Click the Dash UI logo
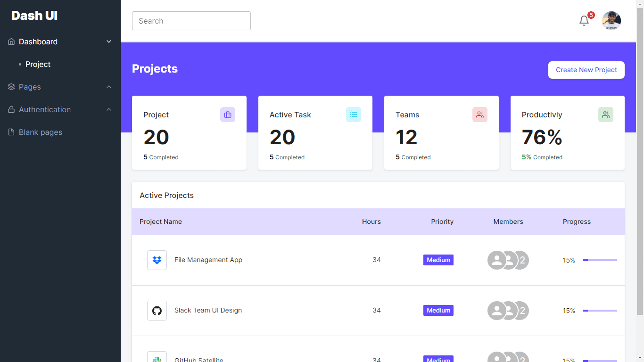644x362 pixels. (34, 16)
